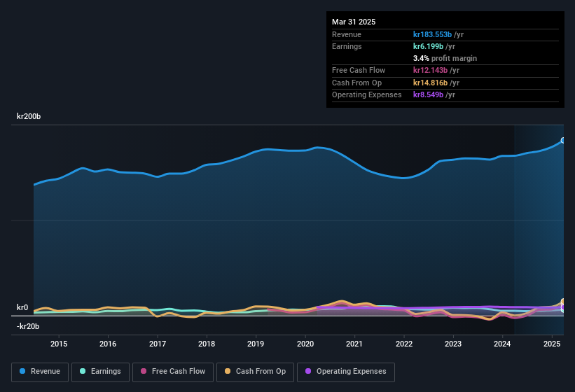
Task: Click the kr14.816b cash from op value
Action: tap(430, 83)
